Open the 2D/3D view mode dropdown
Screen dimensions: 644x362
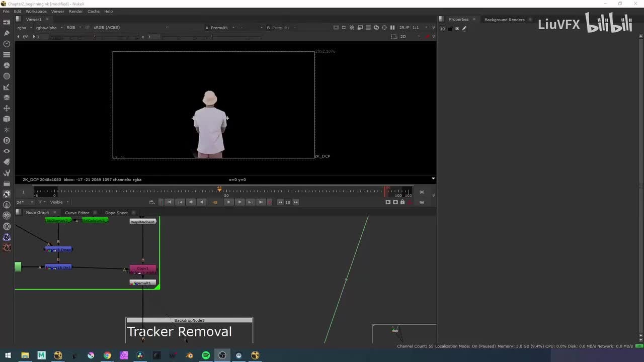pos(407,37)
